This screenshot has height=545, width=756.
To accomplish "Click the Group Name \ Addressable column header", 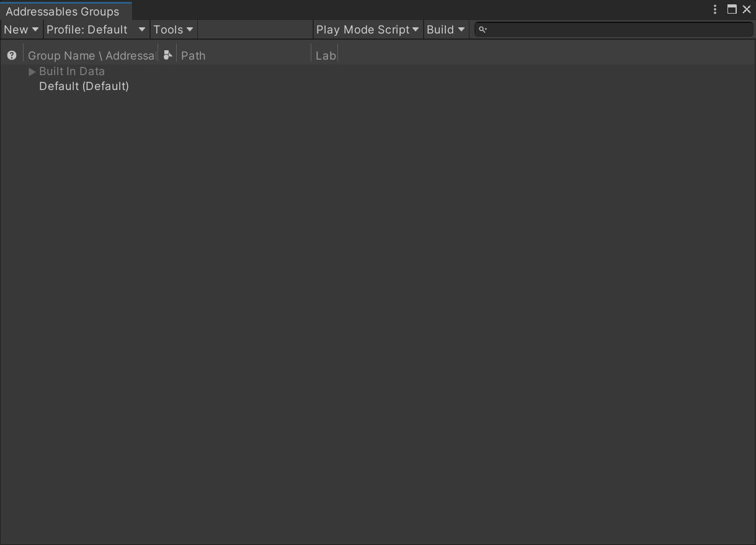I will [x=91, y=55].
